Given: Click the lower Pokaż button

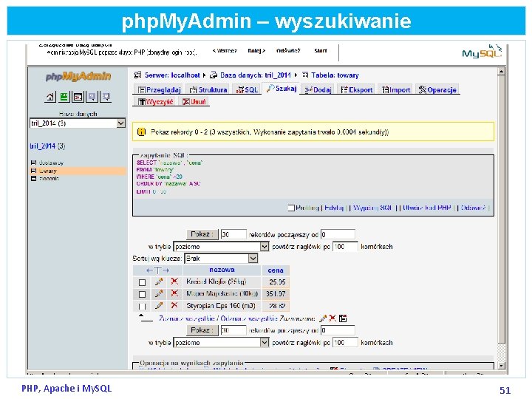Looking at the screenshot, I should click(202, 330).
